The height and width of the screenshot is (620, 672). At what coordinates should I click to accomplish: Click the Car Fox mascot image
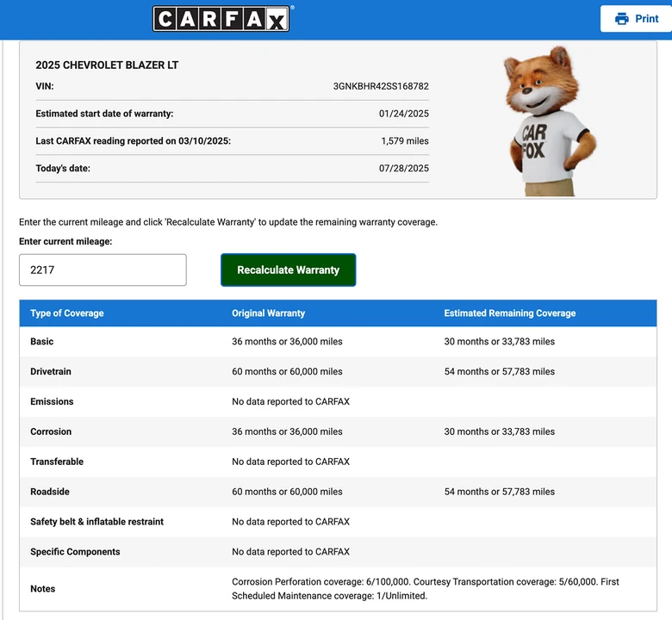click(550, 121)
